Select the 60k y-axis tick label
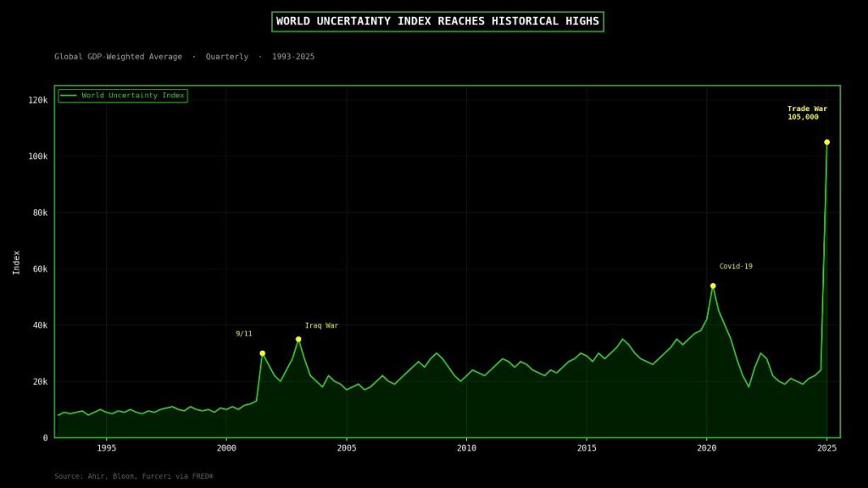Image resolution: width=868 pixels, height=488 pixels. (40, 269)
